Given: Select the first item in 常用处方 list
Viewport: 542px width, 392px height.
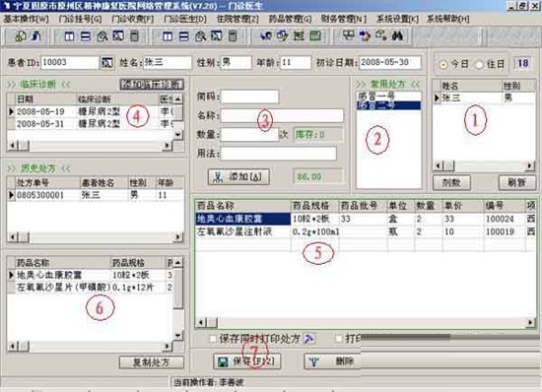Looking at the screenshot, I should point(388,96).
